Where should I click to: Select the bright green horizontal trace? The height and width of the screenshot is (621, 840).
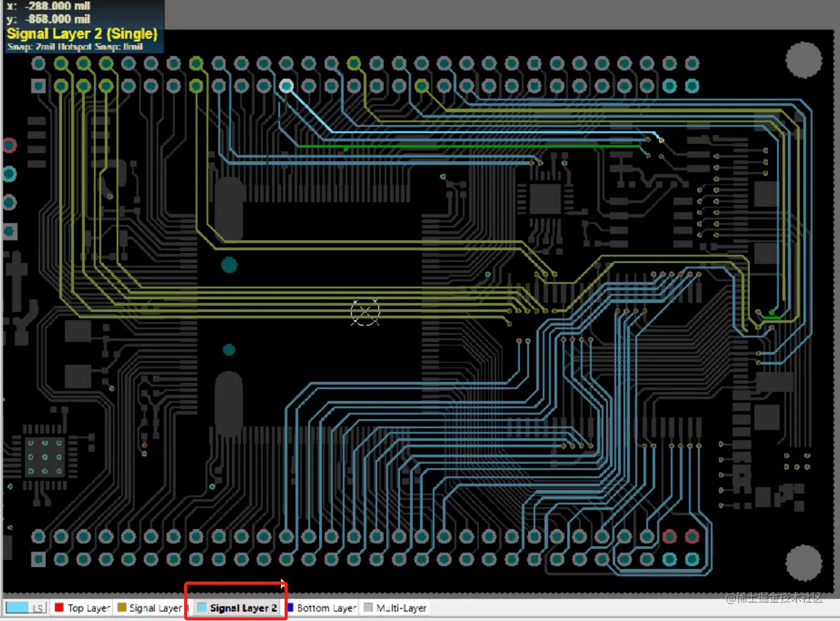469,146
